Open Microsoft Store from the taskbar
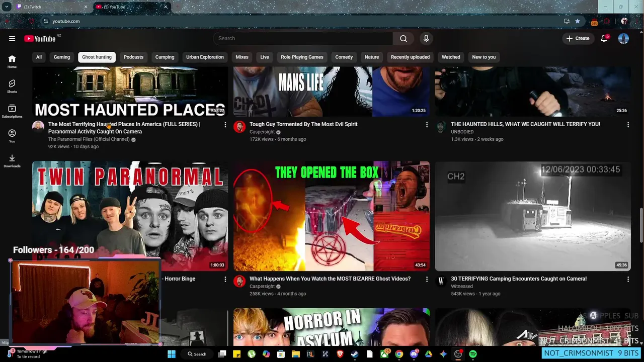The image size is (644, 362). pyautogui.click(x=281, y=354)
